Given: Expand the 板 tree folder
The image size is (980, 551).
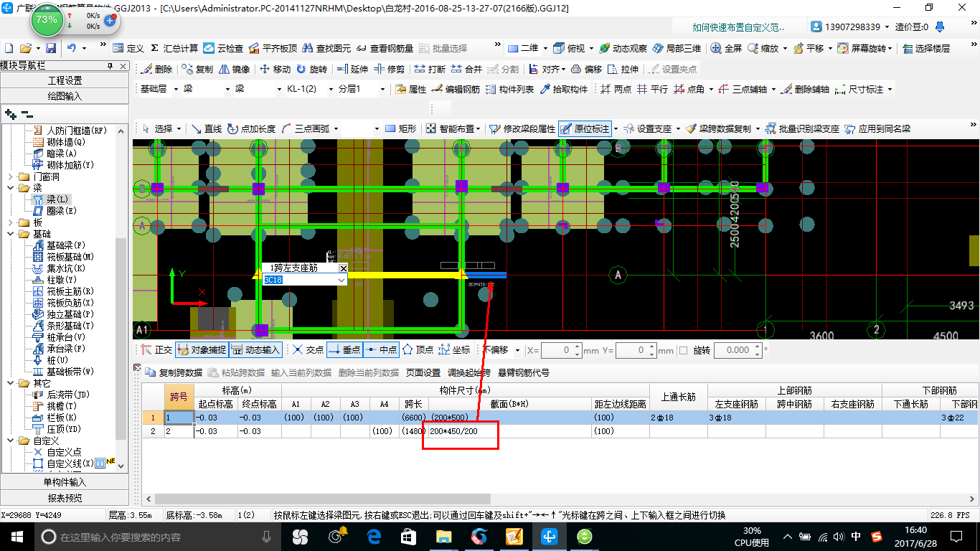Looking at the screenshot, I should [9, 222].
